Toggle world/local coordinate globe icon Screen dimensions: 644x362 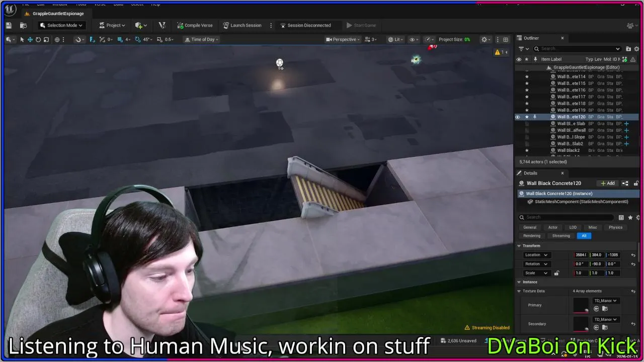(x=57, y=39)
